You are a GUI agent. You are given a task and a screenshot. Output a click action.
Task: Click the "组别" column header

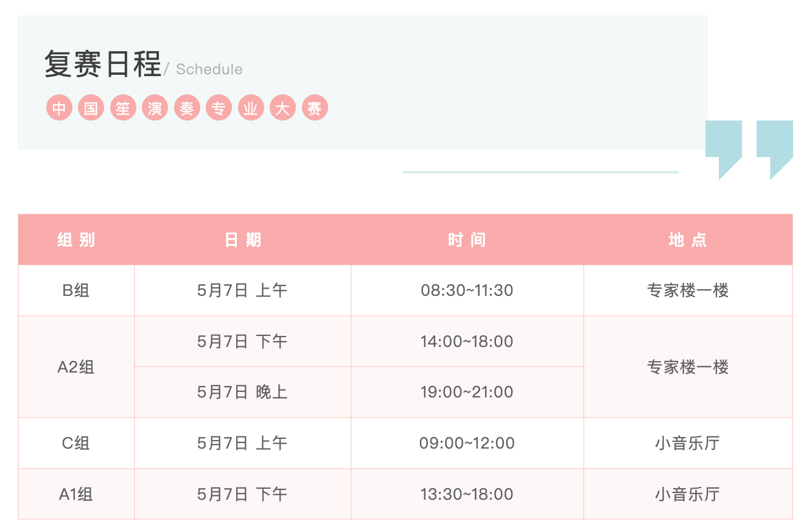coord(76,240)
